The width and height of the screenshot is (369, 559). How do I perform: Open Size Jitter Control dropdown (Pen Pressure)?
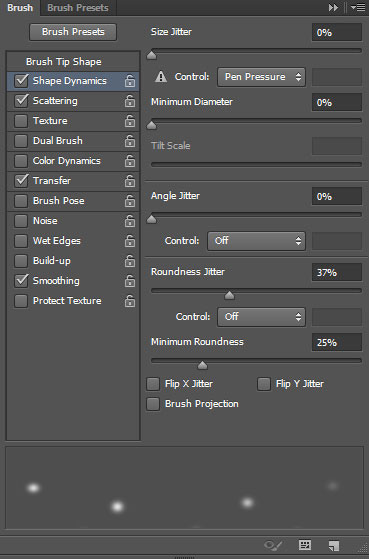pos(261,77)
